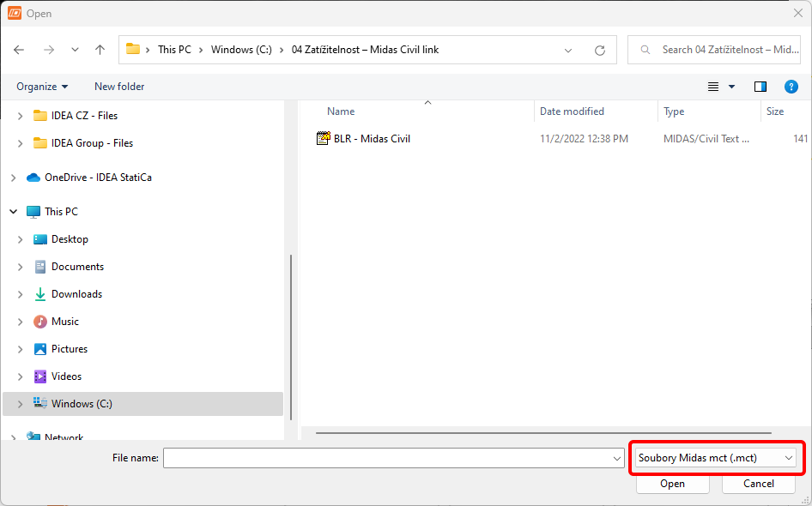Click the horizontal scrollbar of the file list
This screenshot has width=812, height=506.
543,432
